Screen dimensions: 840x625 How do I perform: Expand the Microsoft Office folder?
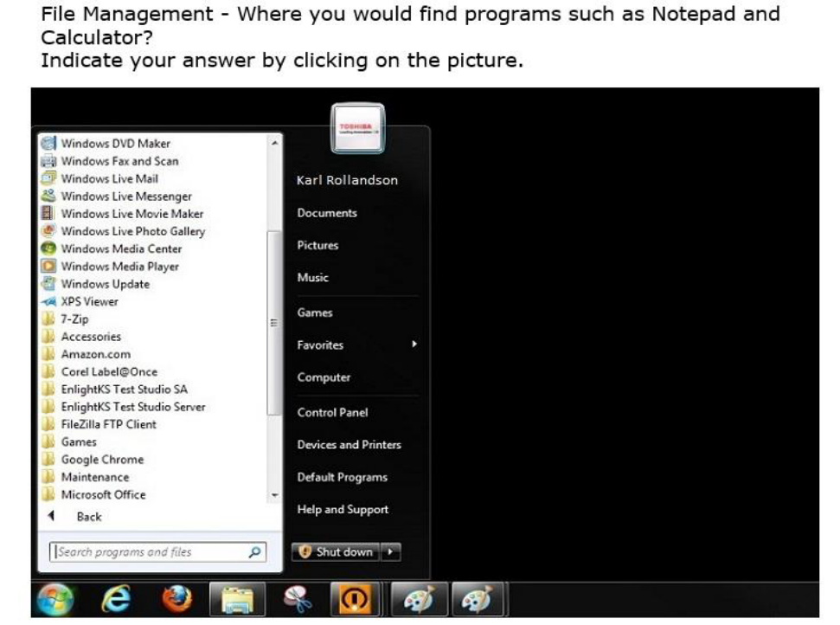pyautogui.click(x=103, y=495)
